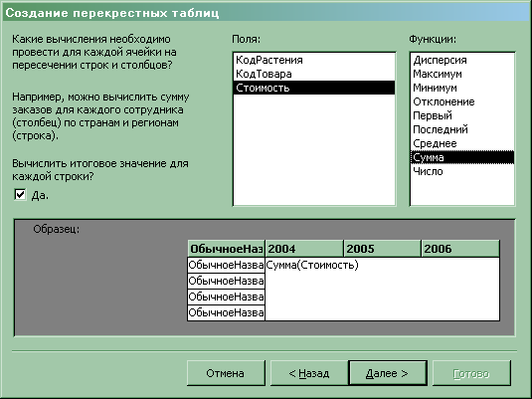The width and height of the screenshot is (532, 399).
Task: Choose the Среднее function
Action: 462,143
